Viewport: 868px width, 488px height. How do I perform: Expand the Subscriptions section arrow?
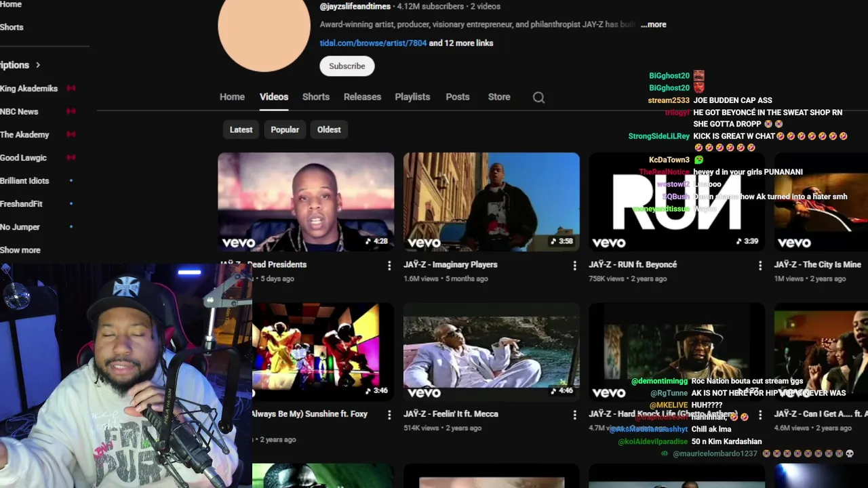point(38,65)
